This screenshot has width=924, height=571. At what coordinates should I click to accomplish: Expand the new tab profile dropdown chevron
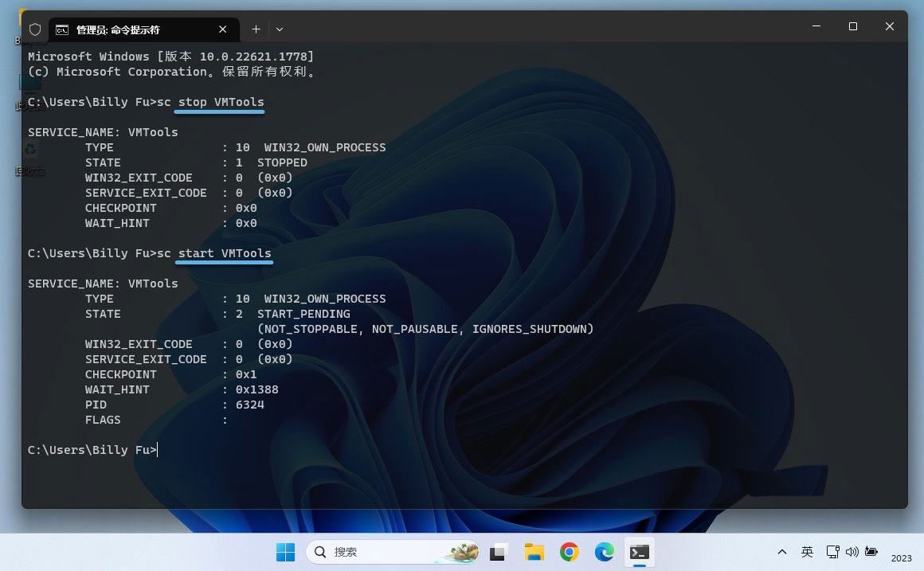[280, 29]
